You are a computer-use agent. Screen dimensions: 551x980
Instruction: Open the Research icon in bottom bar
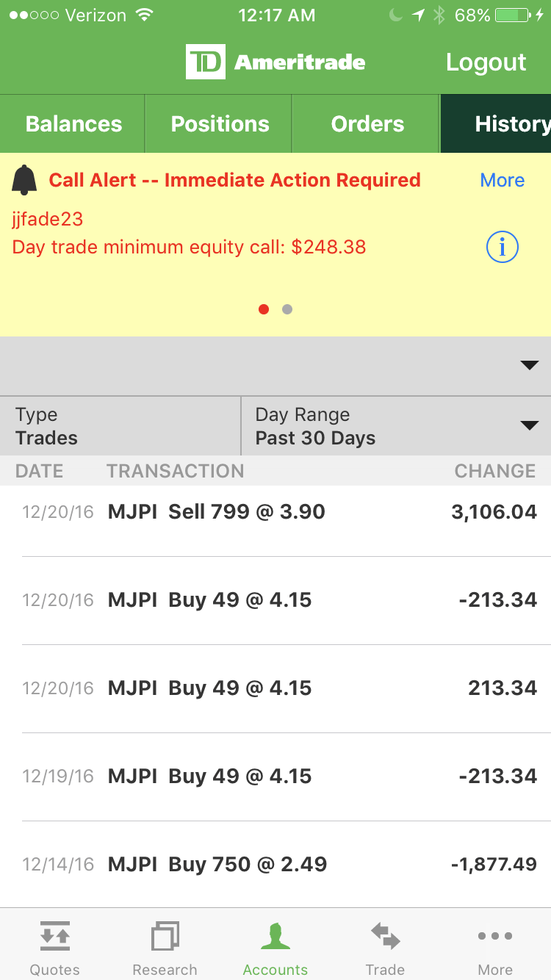tap(165, 936)
